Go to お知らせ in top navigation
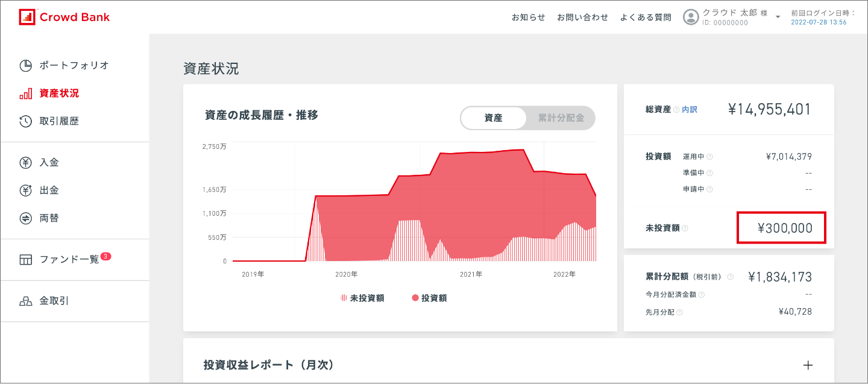 point(528,17)
